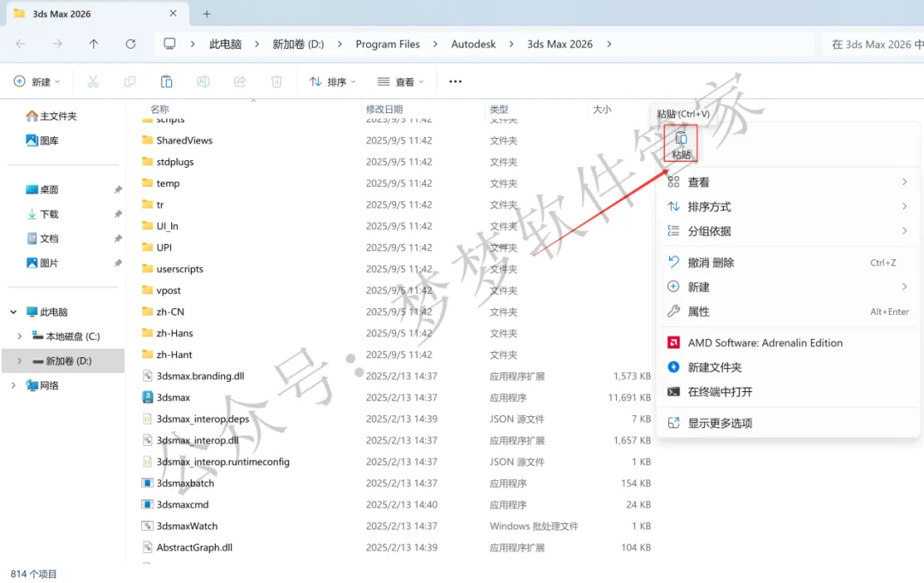The image size is (924, 583).
Task: Open 新建 submenu in context menu
Action: (788, 287)
